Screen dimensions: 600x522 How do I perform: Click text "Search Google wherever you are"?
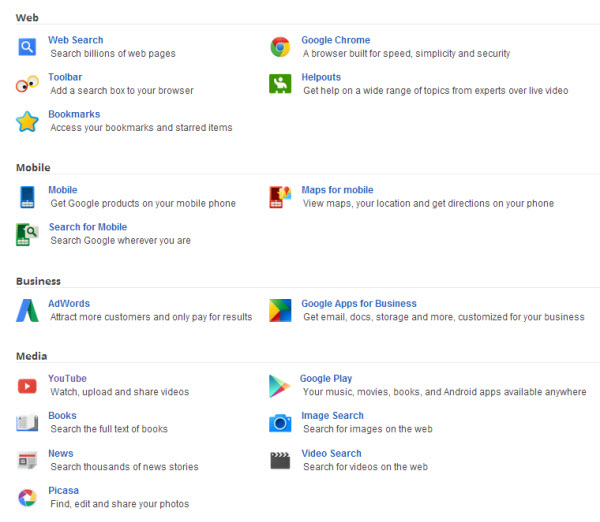121,241
